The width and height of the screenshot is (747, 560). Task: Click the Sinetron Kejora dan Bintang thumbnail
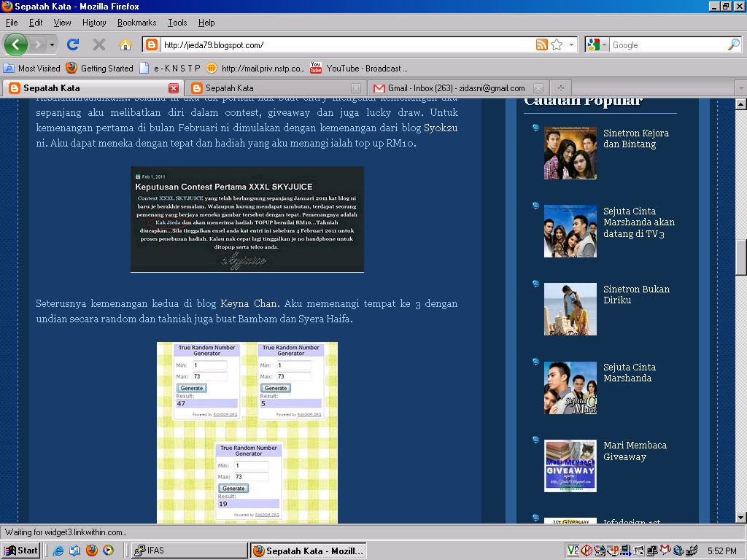570,153
